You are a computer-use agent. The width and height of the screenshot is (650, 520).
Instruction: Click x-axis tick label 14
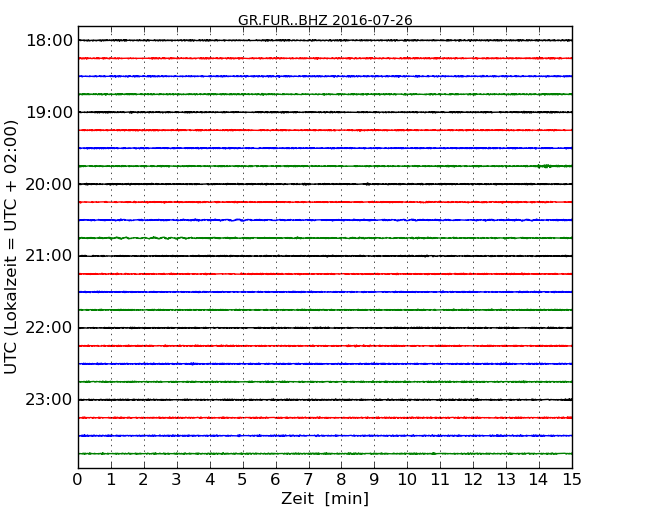pos(539,480)
